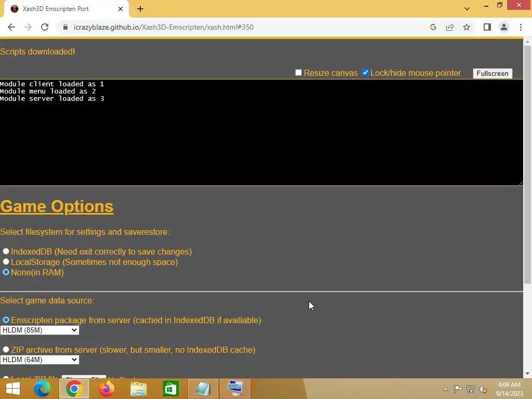
Task: Open the keyboard/computer taskbar app
Action: [235, 389]
